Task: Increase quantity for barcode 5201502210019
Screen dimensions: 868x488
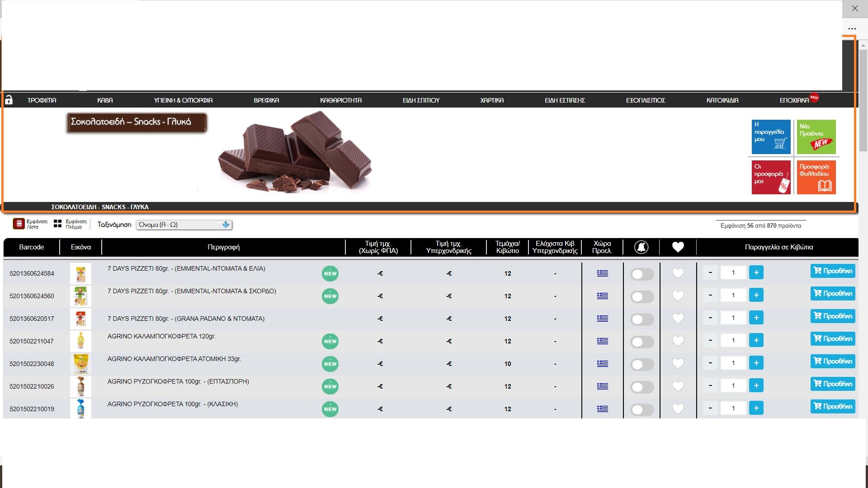Action: pos(756,408)
